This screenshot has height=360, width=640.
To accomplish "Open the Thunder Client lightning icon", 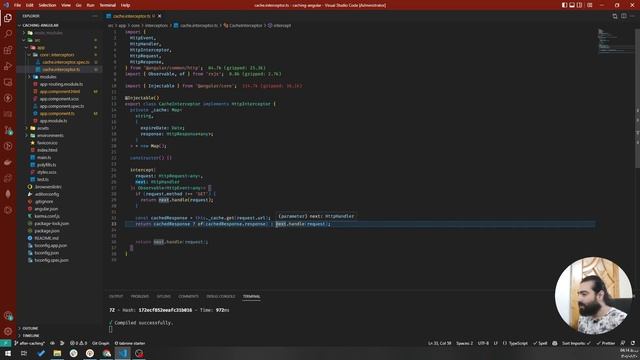I will coord(8,98).
